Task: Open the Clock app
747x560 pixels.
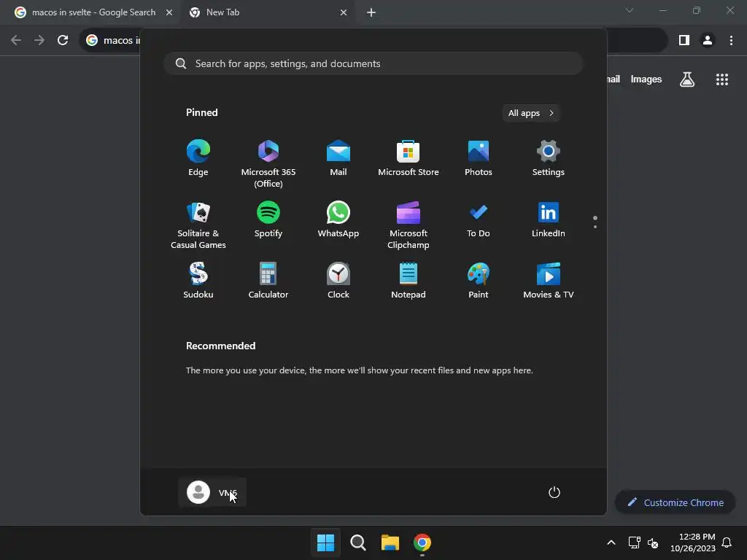Action: pos(338,281)
